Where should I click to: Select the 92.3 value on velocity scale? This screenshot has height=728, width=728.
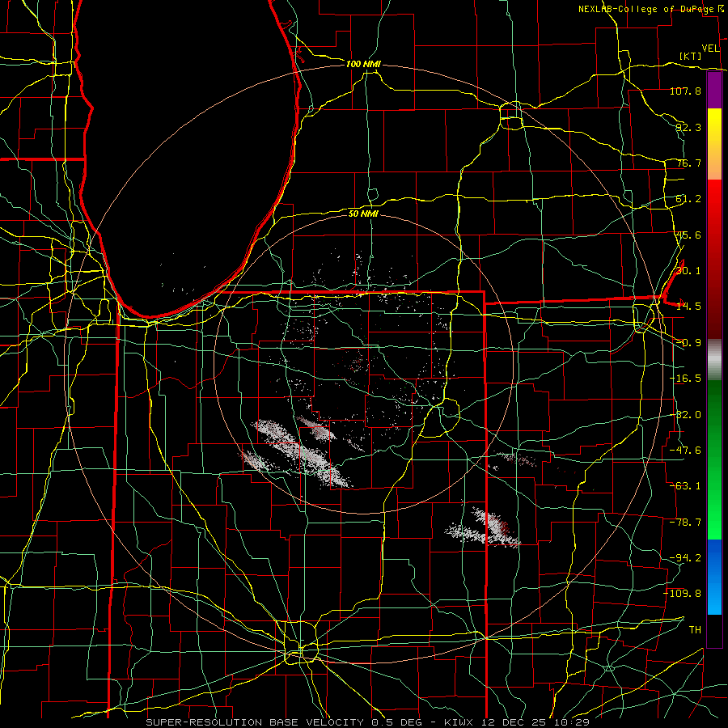[x=688, y=127]
